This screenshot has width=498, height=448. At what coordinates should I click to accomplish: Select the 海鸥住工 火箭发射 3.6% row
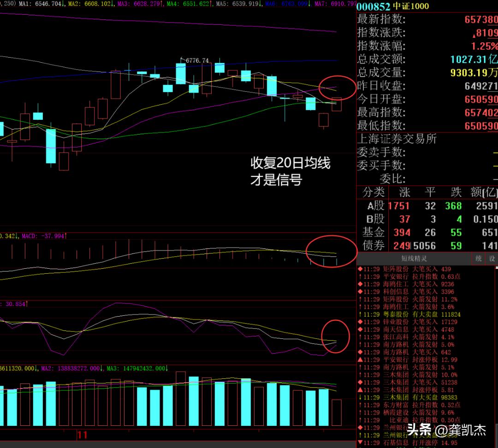[406, 307]
